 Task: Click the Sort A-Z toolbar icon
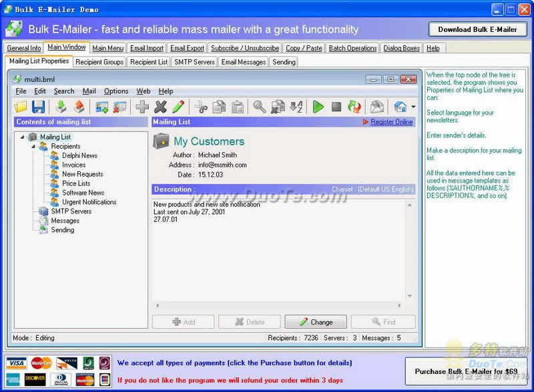click(296, 107)
